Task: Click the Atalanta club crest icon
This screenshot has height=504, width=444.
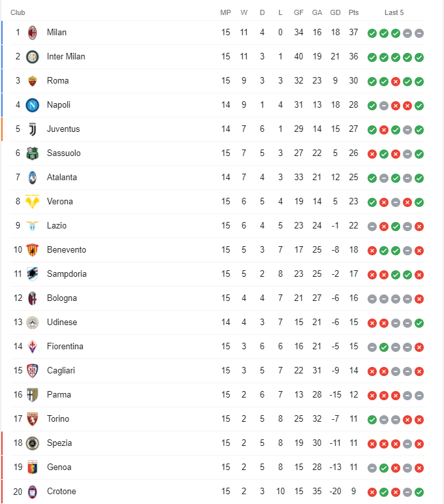Action: pos(33,178)
